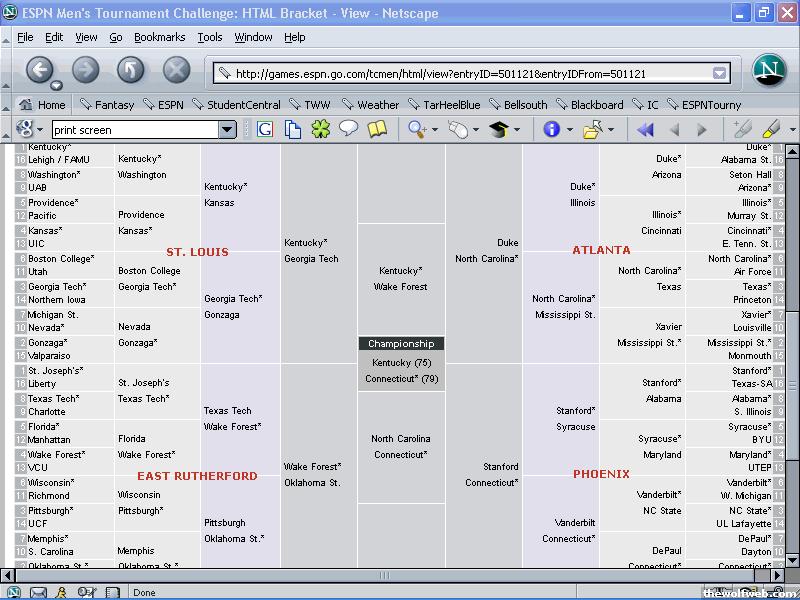The image size is (800, 600).
Task: Open the URL history dropdown arrow
Action: (x=719, y=73)
